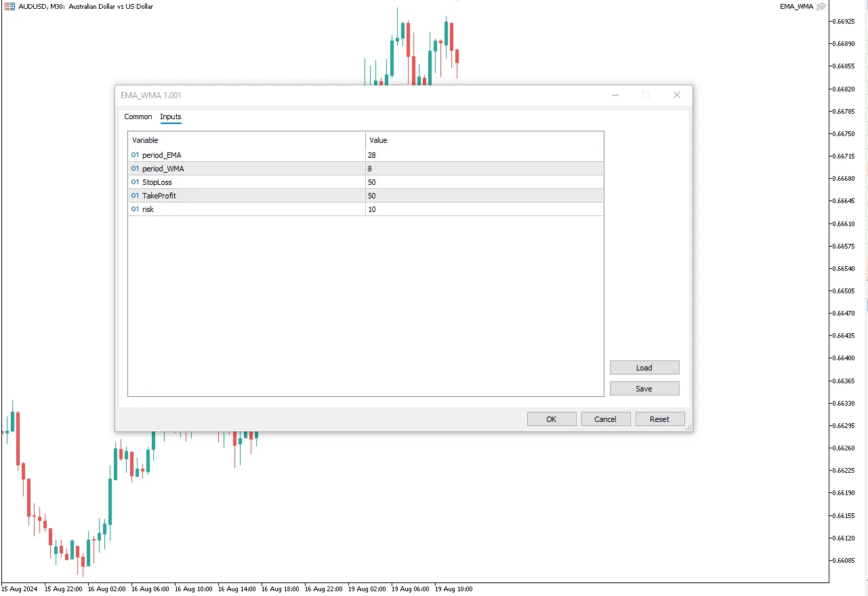Confirm settings with the OK button
The image size is (868, 596).
[x=552, y=419]
